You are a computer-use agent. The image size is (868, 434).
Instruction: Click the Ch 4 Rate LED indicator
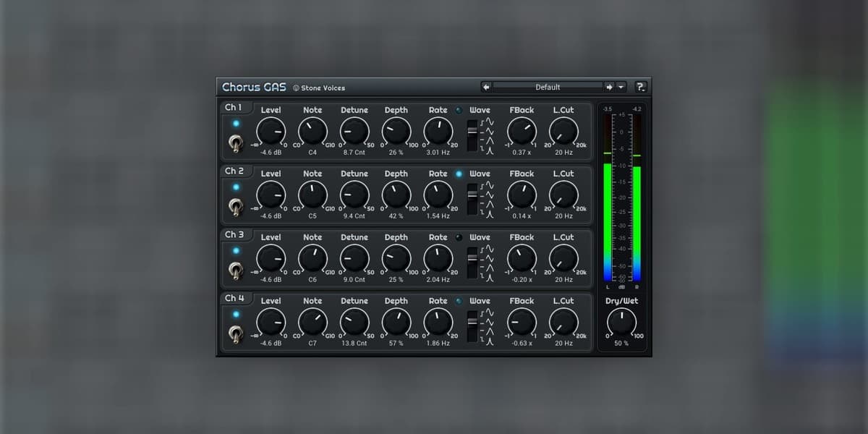tap(458, 302)
